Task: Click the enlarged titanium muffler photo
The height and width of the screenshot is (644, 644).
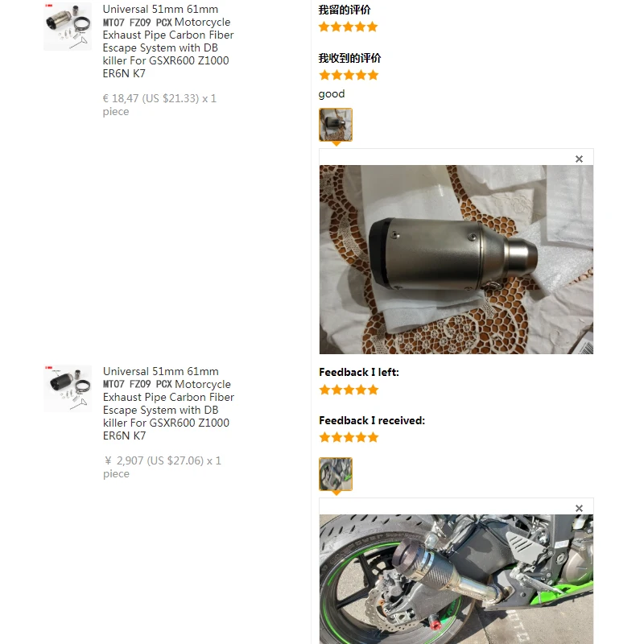Action: pos(456,259)
